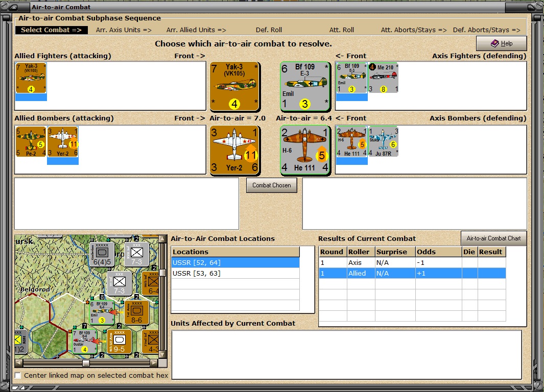Viewport: 544px width, 392px height.
Task: Click the Surprise column header
Action: (395, 252)
